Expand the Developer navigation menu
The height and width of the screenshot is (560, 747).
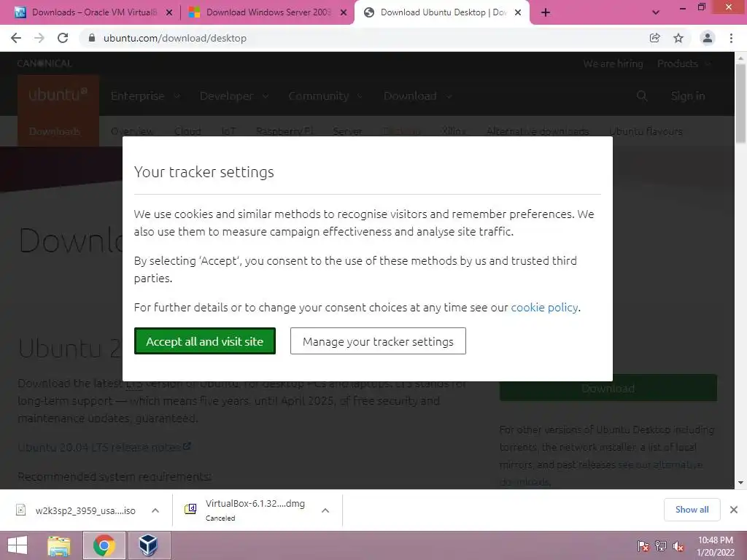(234, 96)
